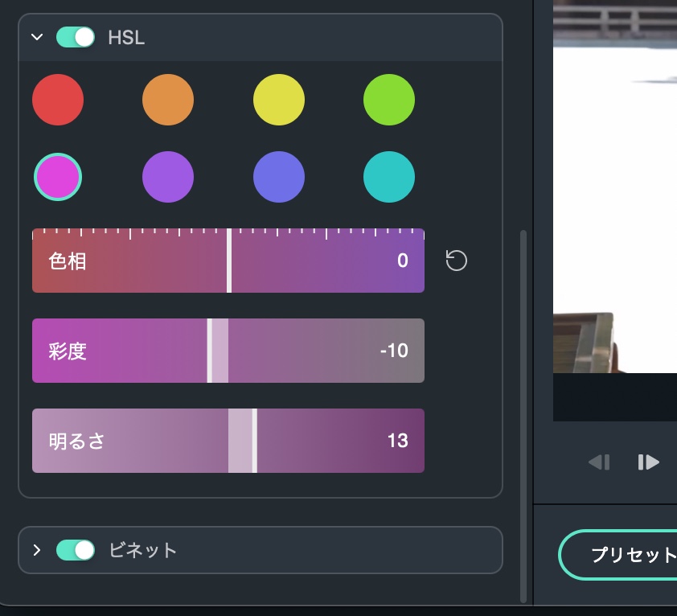Click the 色相 hue slider
Screen dimensions: 677x616
click(x=228, y=261)
